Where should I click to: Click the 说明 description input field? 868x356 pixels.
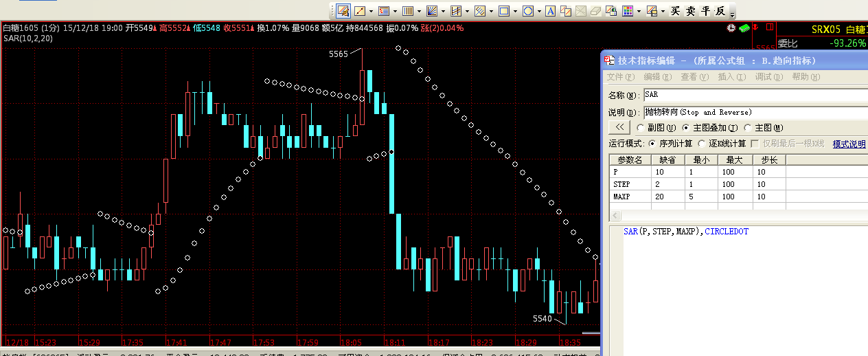click(755, 111)
